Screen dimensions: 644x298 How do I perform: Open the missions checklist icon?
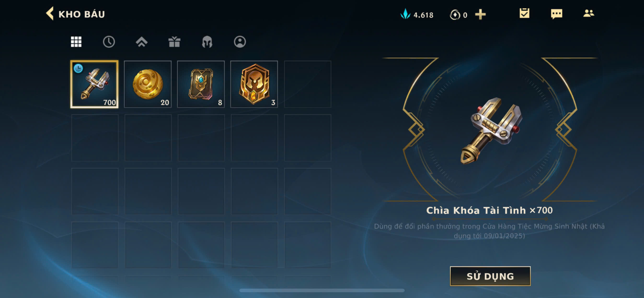pos(524,13)
